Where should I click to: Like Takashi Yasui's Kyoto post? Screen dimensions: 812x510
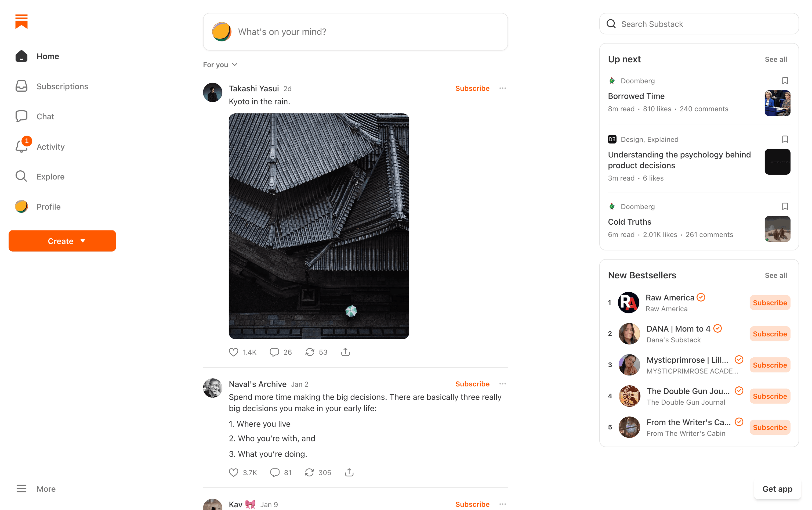[x=234, y=352]
